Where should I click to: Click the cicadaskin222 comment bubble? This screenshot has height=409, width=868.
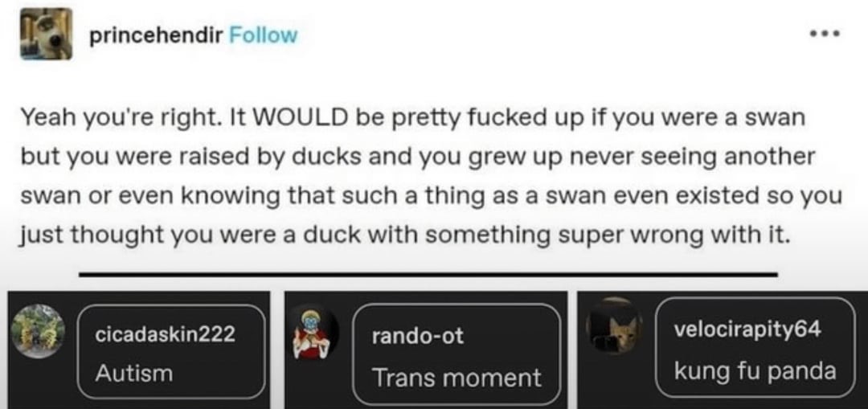click(171, 352)
